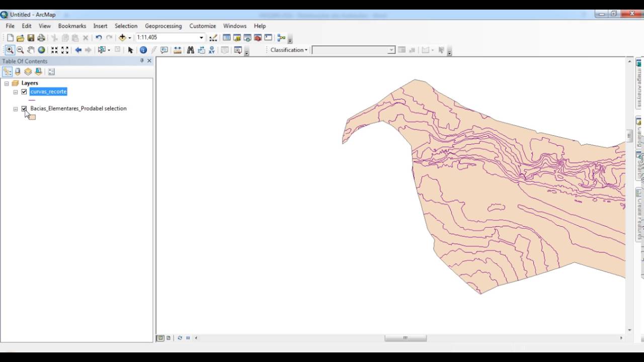The width and height of the screenshot is (644, 362).
Task: Open an existing map document
Action: tap(21, 38)
